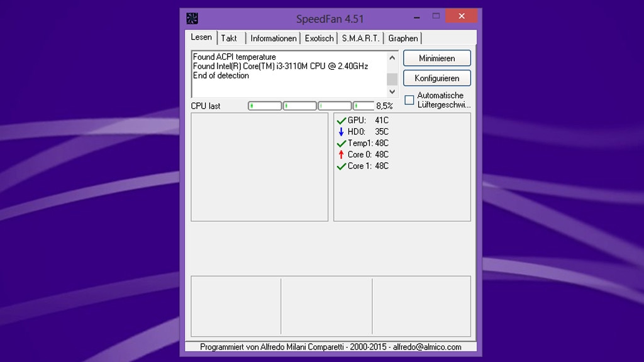Viewport: 644px width, 362px height.
Task: Click the SpeedFan 4.51 window title
Action: (x=330, y=19)
